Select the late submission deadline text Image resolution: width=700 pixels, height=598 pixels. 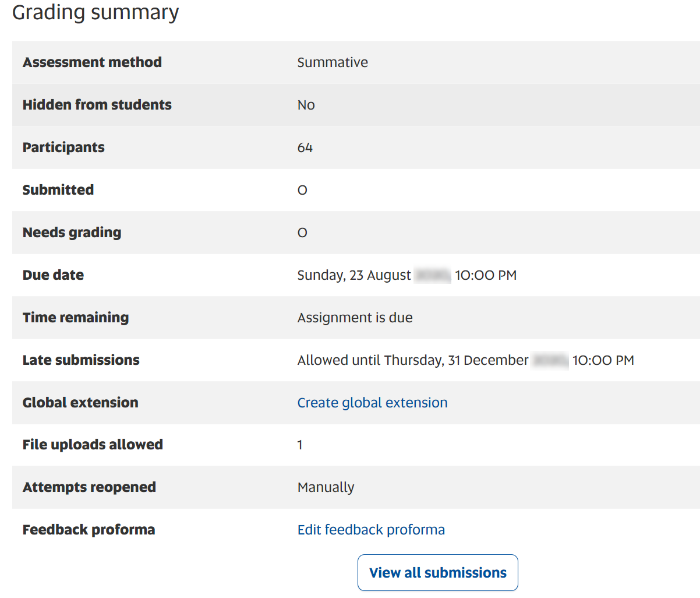pyautogui.click(x=465, y=360)
